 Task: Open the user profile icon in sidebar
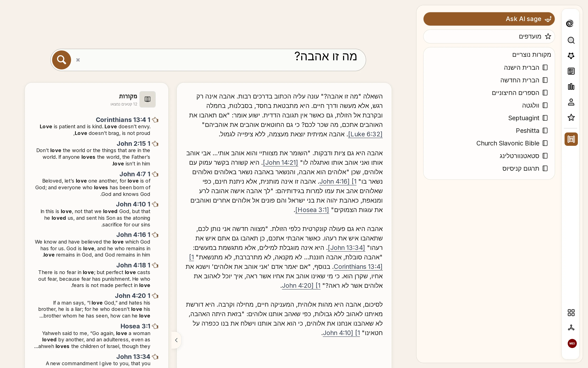(571, 102)
